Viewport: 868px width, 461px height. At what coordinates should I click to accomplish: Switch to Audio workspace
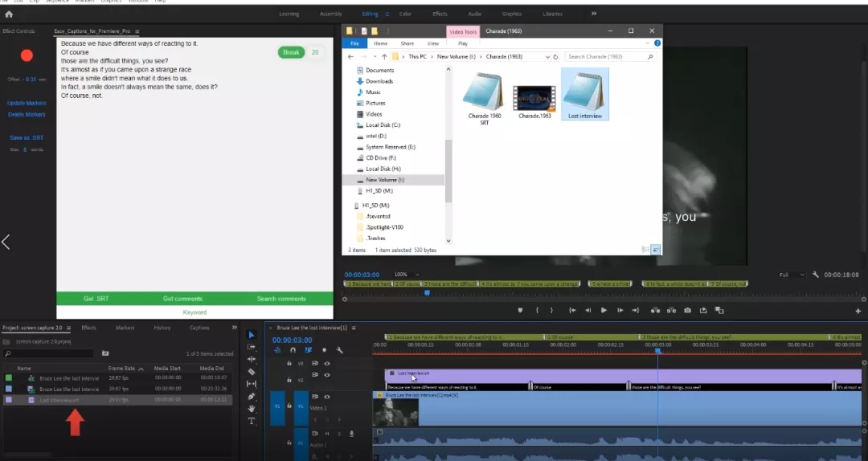click(x=474, y=14)
